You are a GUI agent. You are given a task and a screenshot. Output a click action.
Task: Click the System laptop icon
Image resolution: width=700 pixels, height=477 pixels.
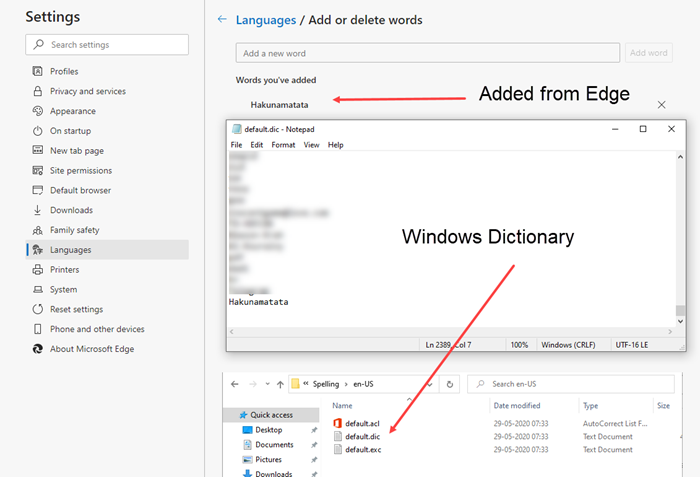(38, 289)
